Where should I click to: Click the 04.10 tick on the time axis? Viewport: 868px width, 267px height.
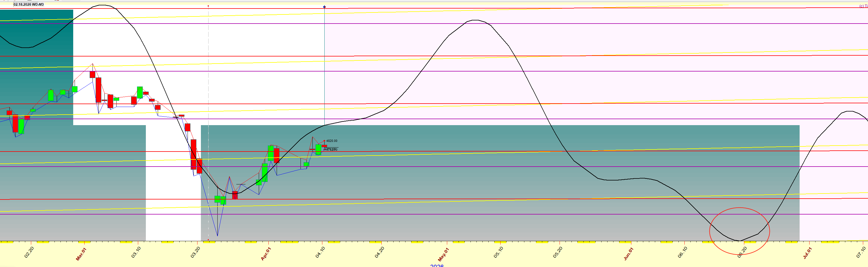coord(320,253)
